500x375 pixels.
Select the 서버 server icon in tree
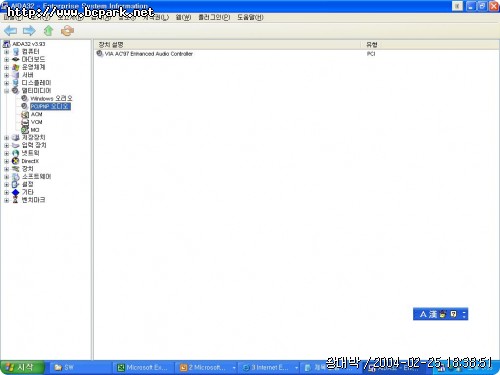(x=16, y=75)
